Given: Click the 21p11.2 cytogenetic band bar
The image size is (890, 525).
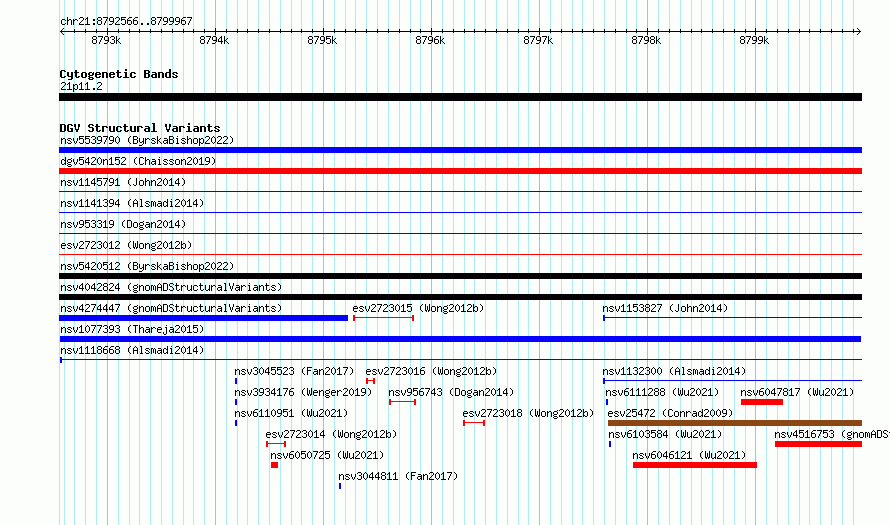Looking at the screenshot, I should click(460, 97).
